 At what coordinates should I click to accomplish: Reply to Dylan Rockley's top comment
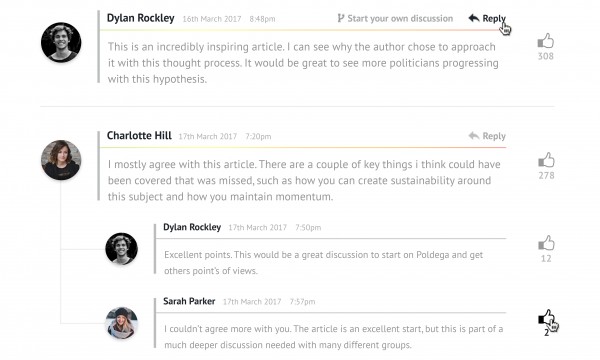coord(487,18)
